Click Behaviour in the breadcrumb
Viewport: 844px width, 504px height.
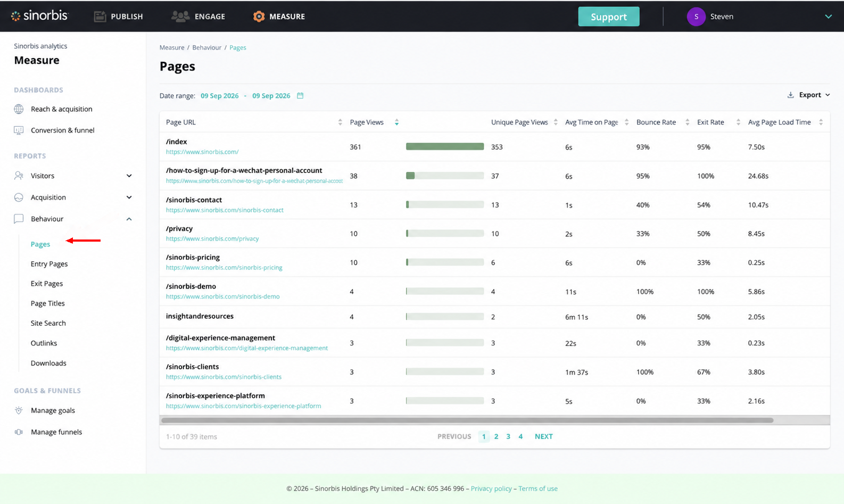[206, 47]
